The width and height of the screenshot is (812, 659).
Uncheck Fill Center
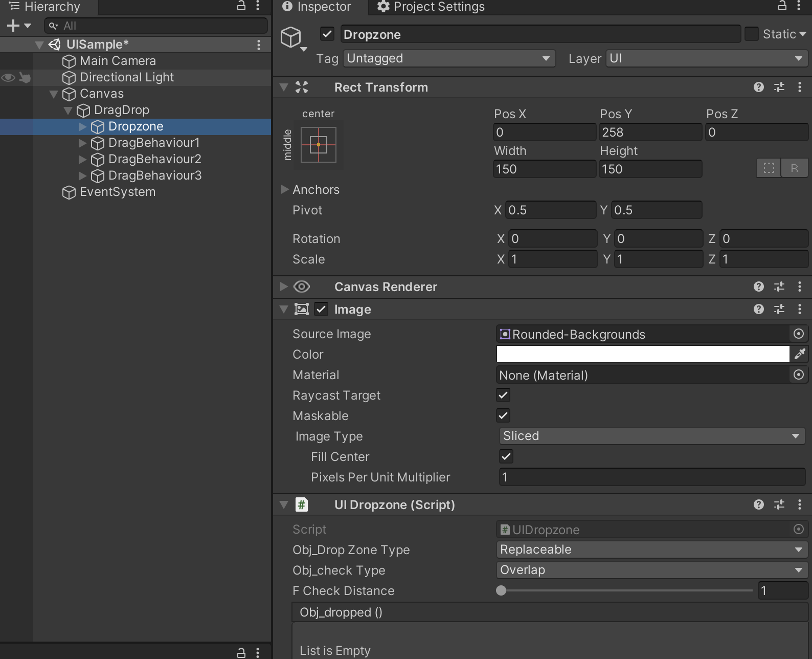tap(506, 457)
